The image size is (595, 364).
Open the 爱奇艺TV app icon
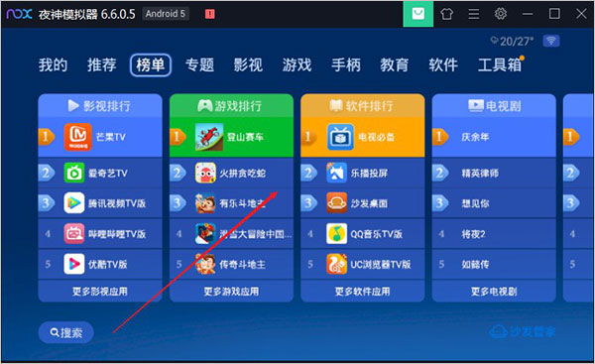(x=74, y=174)
